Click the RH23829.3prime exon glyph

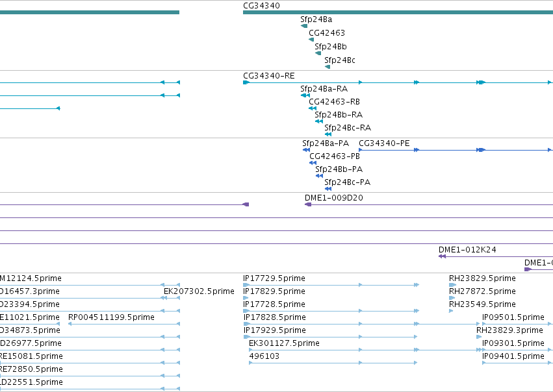click(479, 337)
